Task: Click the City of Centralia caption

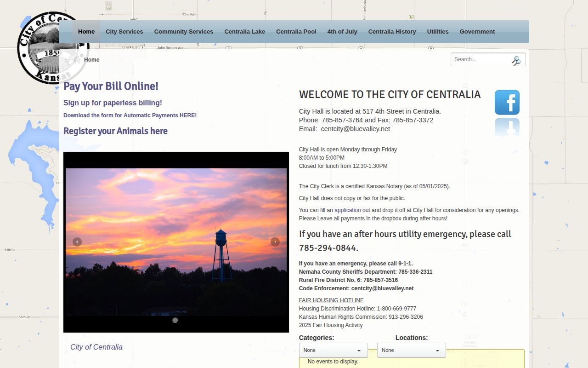Action: pyautogui.click(x=96, y=347)
